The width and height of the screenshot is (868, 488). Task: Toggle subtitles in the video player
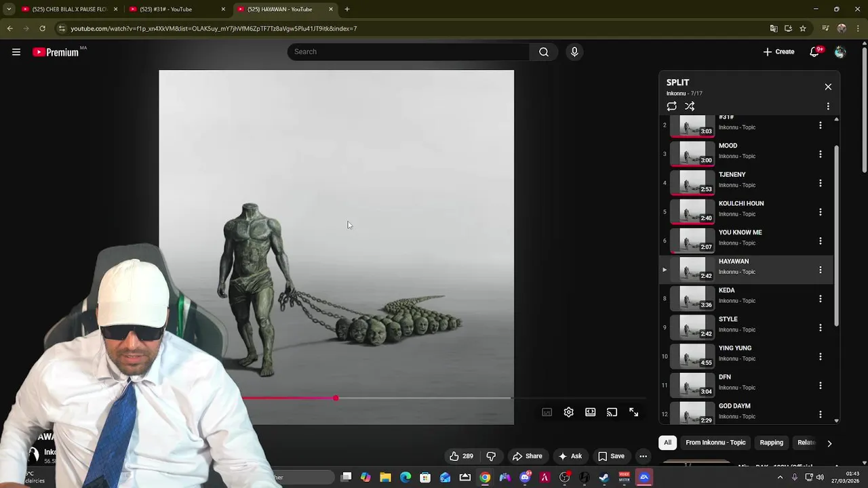[547, 412]
